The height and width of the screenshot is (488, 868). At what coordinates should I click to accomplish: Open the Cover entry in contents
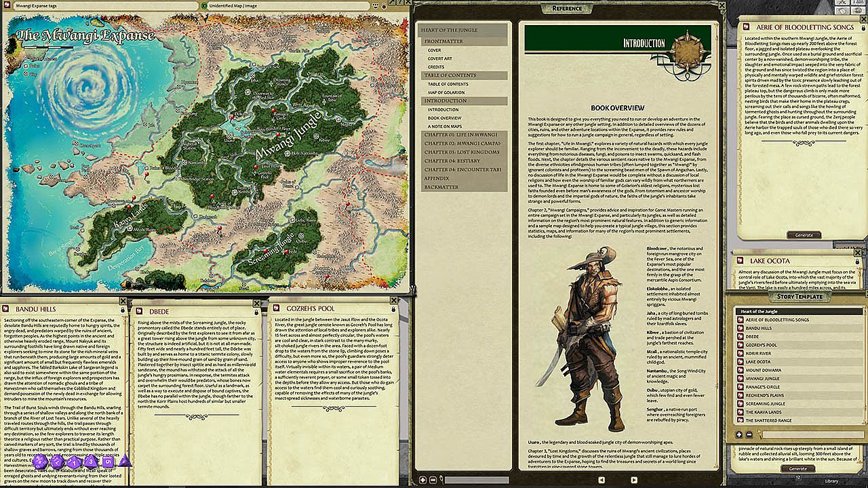click(x=435, y=50)
